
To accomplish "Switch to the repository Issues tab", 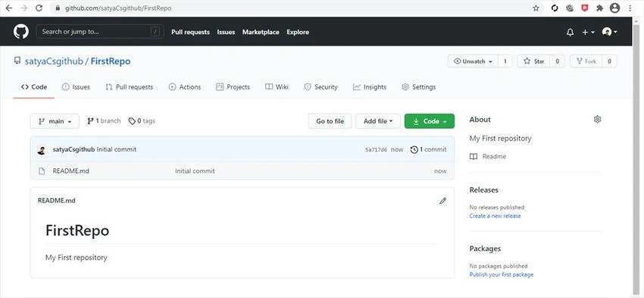I will point(76,86).
